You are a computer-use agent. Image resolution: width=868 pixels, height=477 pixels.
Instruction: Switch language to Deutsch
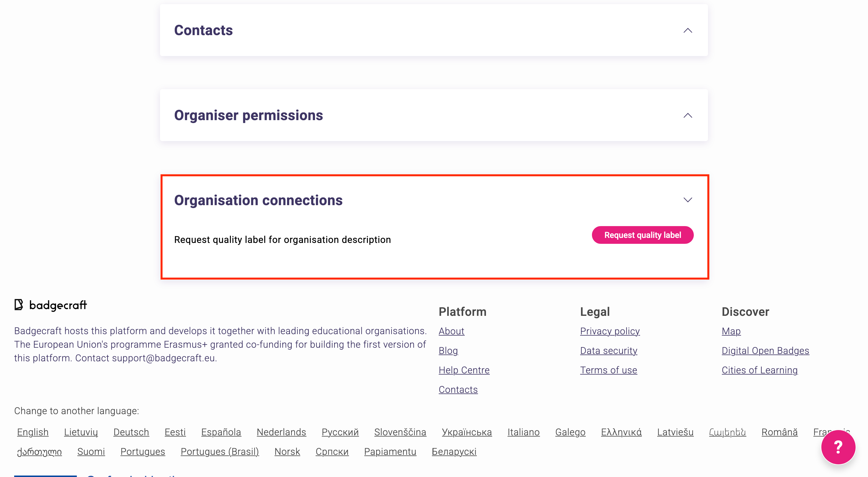tap(131, 432)
